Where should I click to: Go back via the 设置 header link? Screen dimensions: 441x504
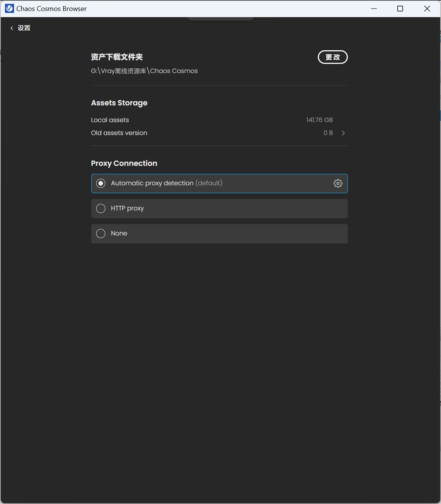[24, 28]
